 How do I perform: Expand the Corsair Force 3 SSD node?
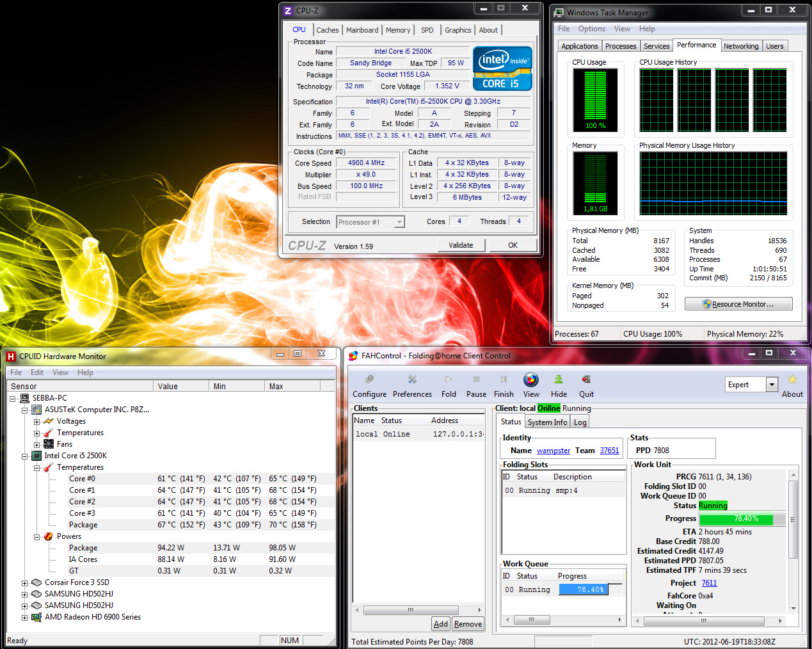coord(24,582)
